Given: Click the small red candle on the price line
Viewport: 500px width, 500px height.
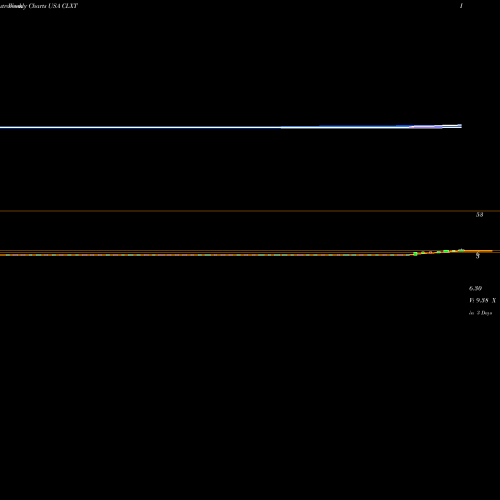Looking at the screenshot, I should (x=430, y=252).
